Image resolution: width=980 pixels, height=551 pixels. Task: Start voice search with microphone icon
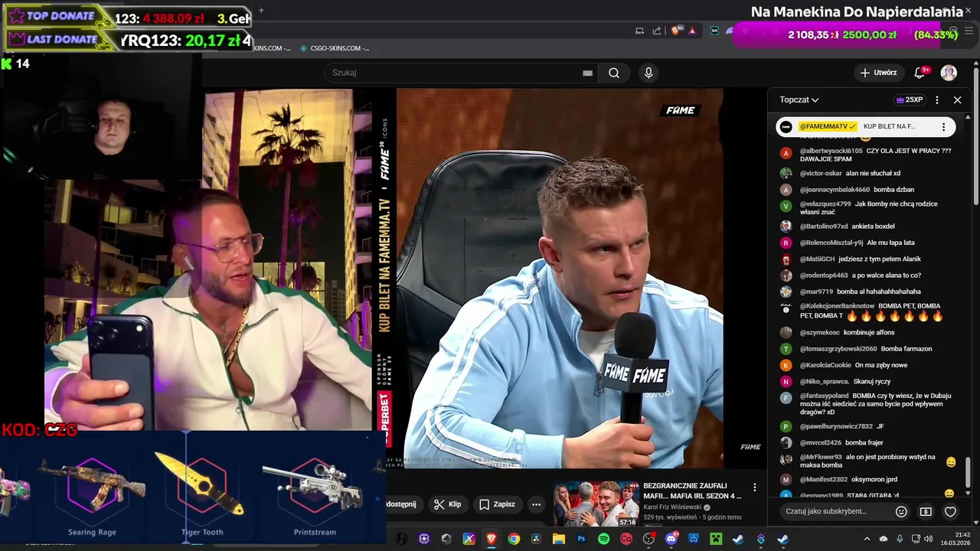click(648, 73)
